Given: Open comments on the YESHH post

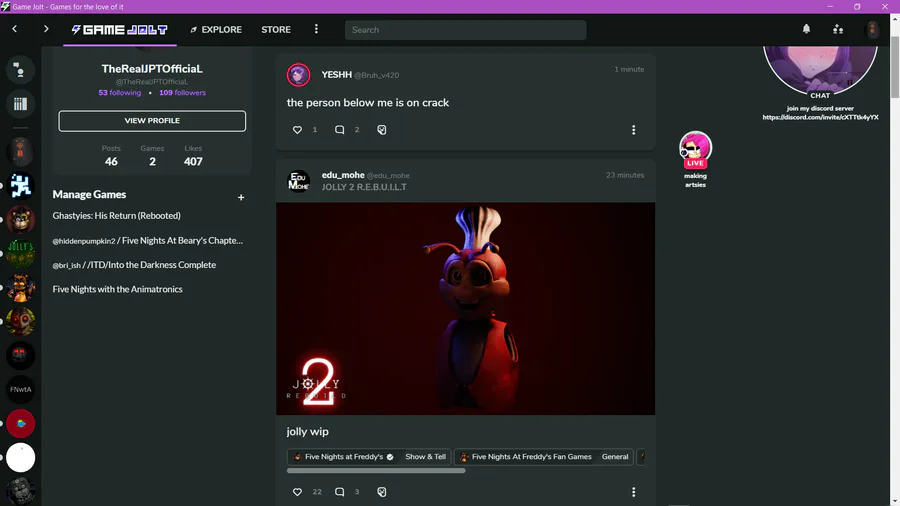Looking at the screenshot, I should (x=339, y=130).
